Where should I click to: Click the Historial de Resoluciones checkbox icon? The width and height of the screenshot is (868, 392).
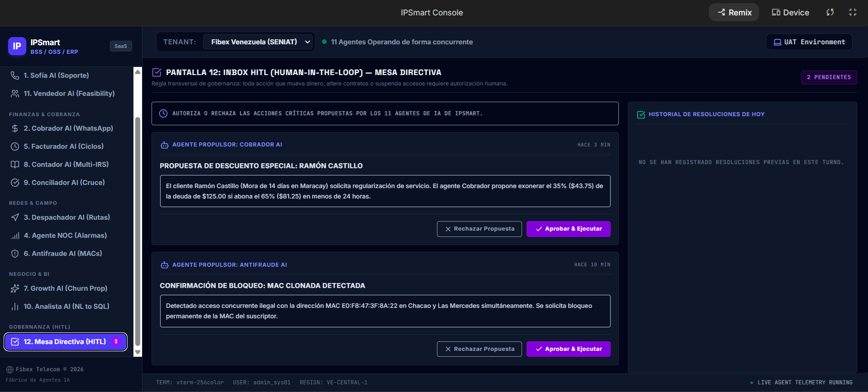(x=641, y=115)
